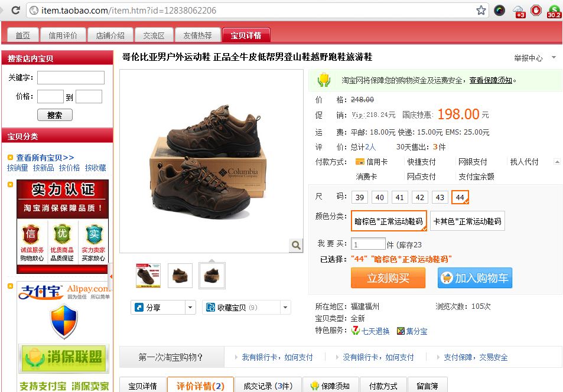The width and height of the screenshot is (563, 392).
Task: Select the middle product thumbnail
Action: (x=180, y=276)
